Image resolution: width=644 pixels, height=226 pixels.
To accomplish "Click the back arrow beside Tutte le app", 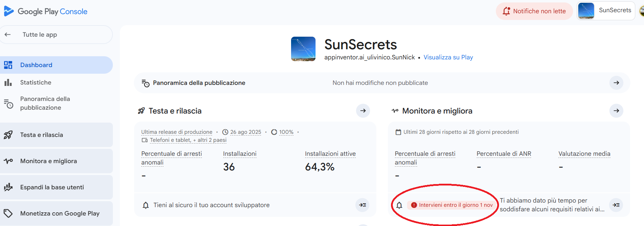I will click(8, 35).
